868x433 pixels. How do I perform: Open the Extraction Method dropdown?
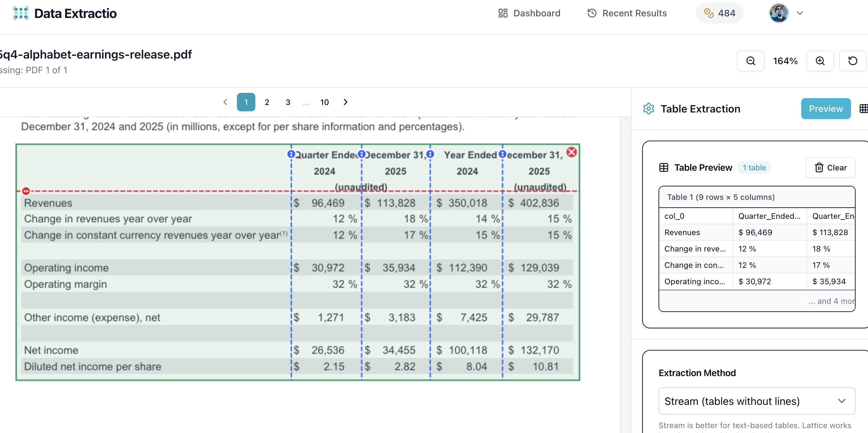756,401
